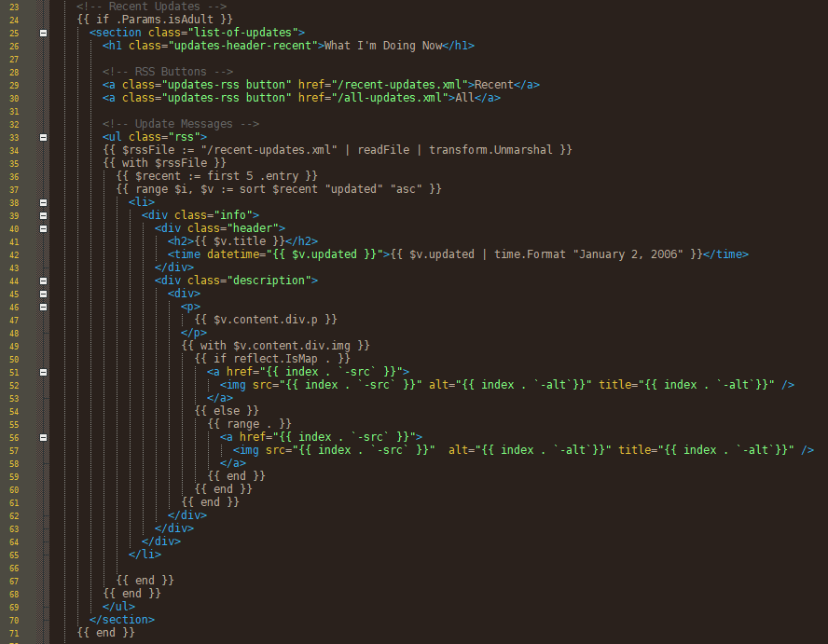This screenshot has height=644, width=828.
Task: Collapse the anchor fold marker on line 51
Action: [43, 371]
